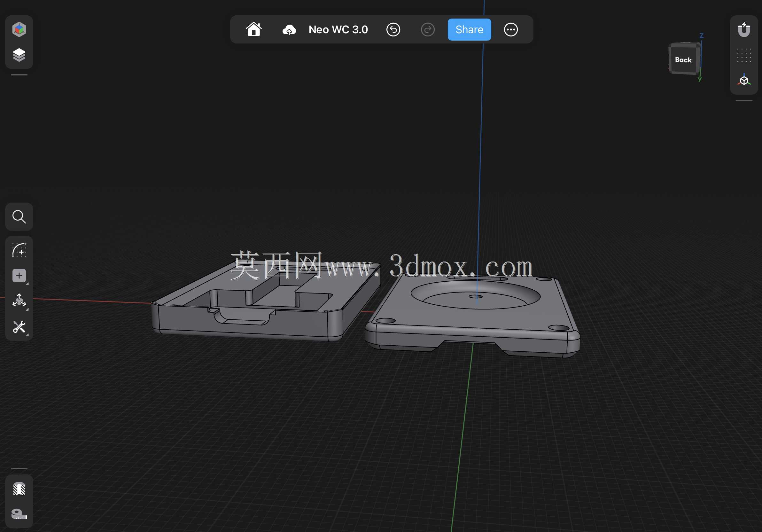Click the cloud upload sync icon
The width and height of the screenshot is (762, 532).
289,30
